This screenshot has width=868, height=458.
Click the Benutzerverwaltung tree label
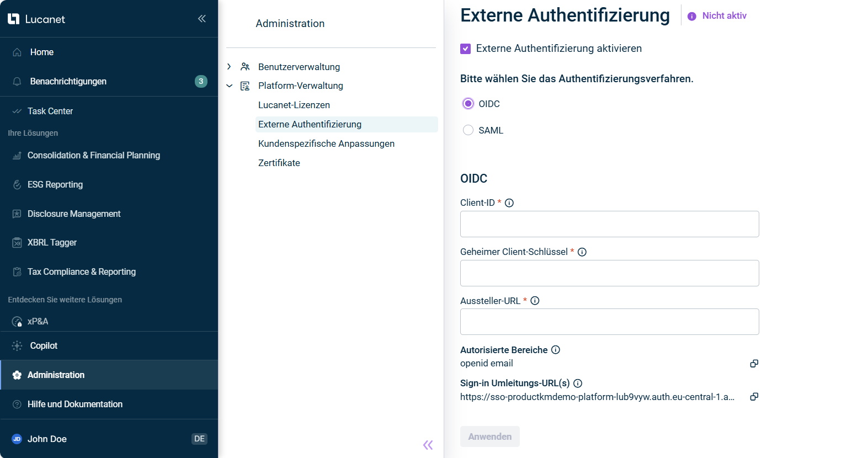pyautogui.click(x=299, y=67)
